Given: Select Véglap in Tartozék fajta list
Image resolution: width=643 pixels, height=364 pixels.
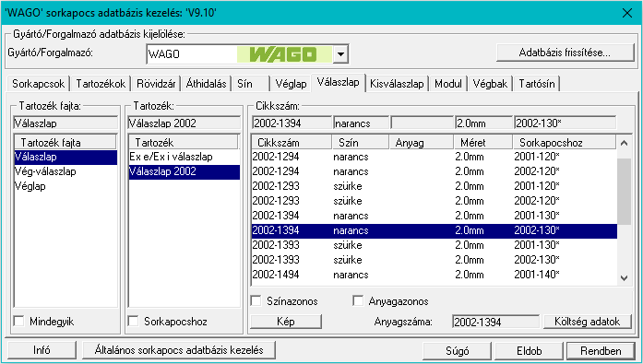Looking at the screenshot, I should click(x=65, y=186).
